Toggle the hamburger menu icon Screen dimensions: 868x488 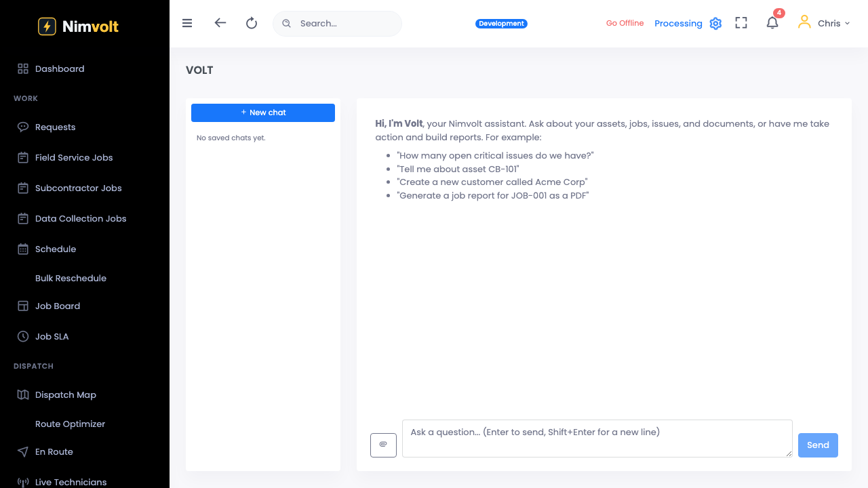click(x=187, y=23)
